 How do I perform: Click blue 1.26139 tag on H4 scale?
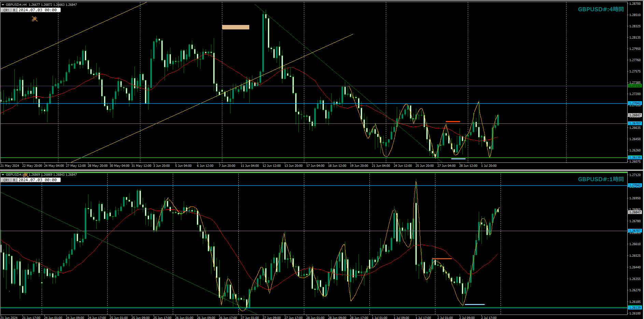tap(635, 158)
